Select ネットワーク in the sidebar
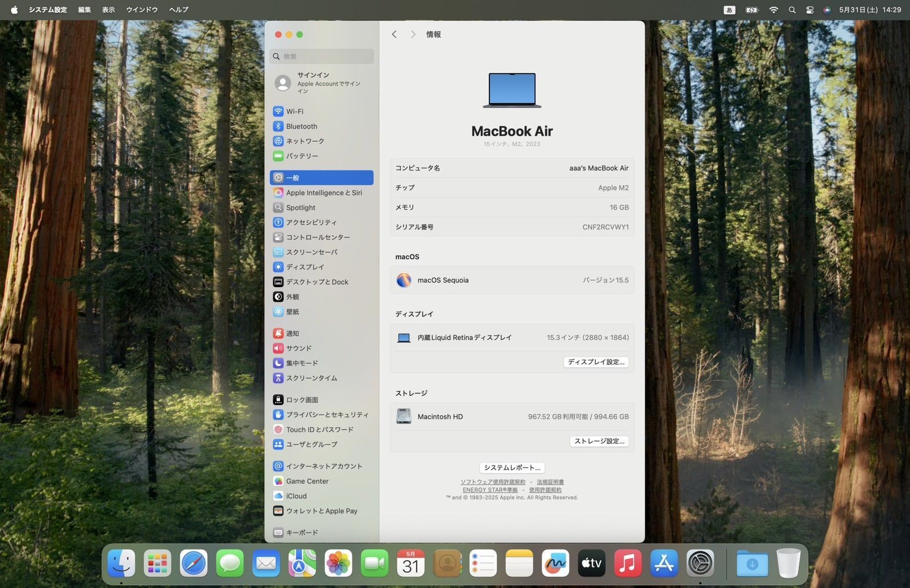 (321, 141)
